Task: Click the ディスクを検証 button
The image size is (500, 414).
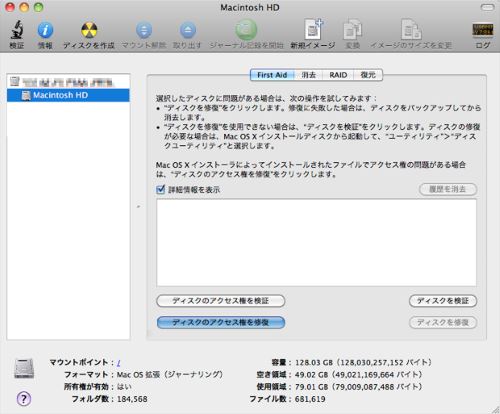Action: pyautogui.click(x=443, y=301)
